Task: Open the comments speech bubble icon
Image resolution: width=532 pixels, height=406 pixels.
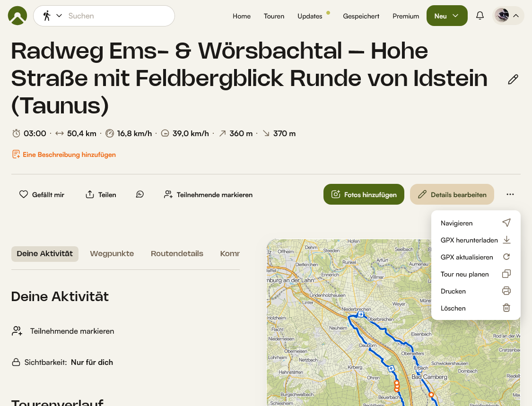Action: (x=140, y=194)
